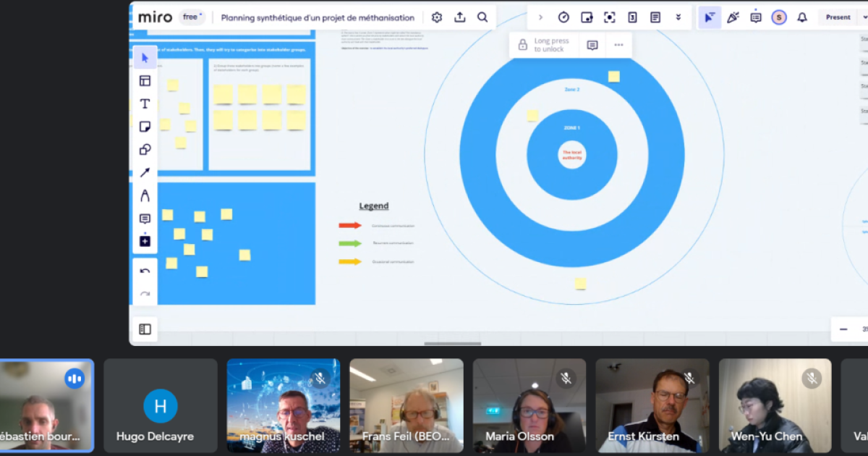Screen dimensions: 868x456
Task: Open the frames panel at bottom left
Action: pos(145,329)
